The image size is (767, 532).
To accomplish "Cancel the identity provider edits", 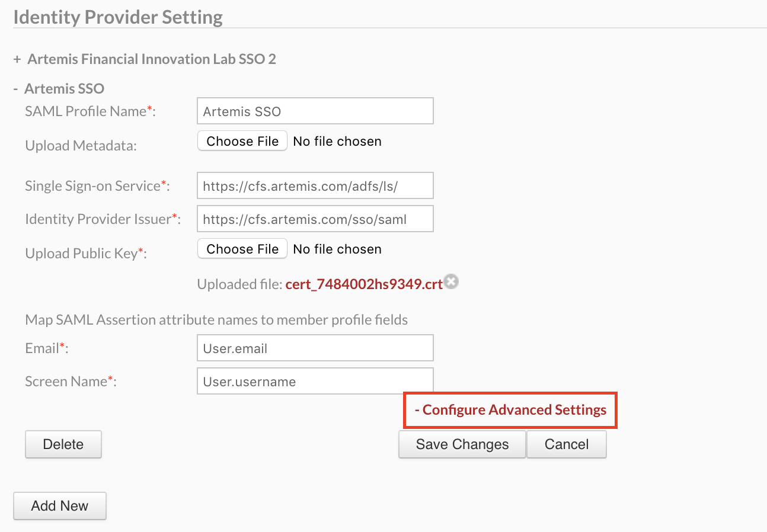I will tap(567, 444).
